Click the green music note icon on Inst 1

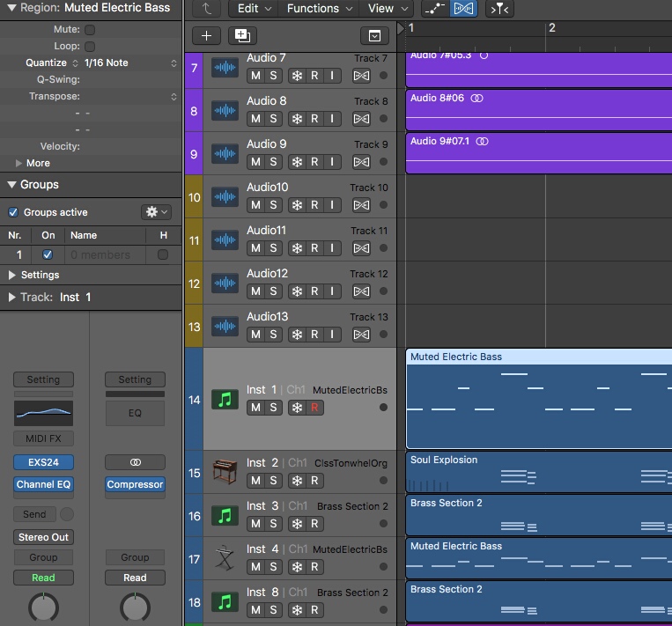pos(225,400)
